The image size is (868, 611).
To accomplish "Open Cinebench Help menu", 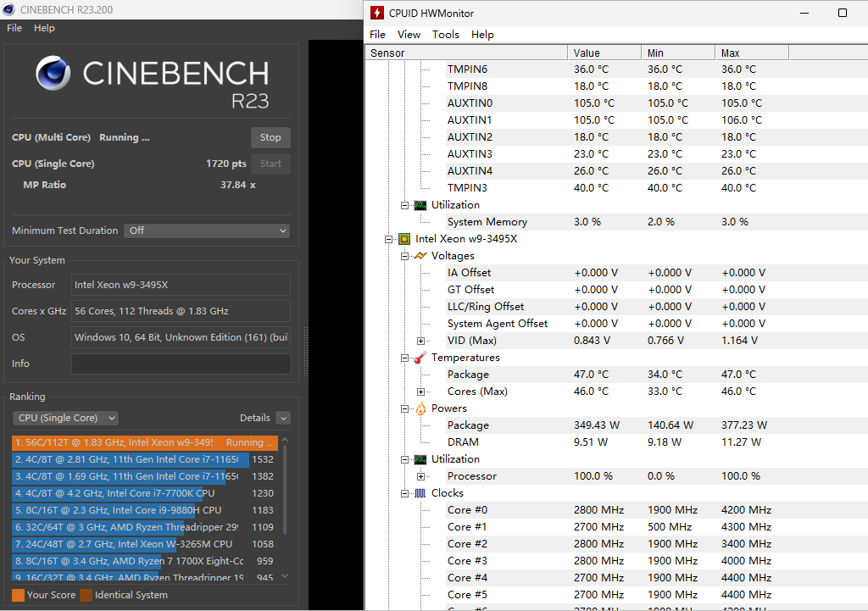I will [44, 28].
